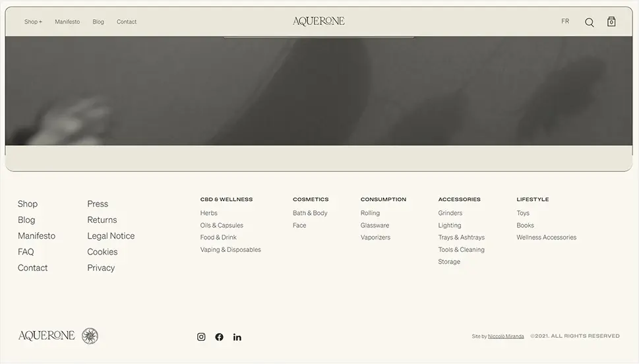
Task: Open the FAQ page
Action: (x=26, y=252)
